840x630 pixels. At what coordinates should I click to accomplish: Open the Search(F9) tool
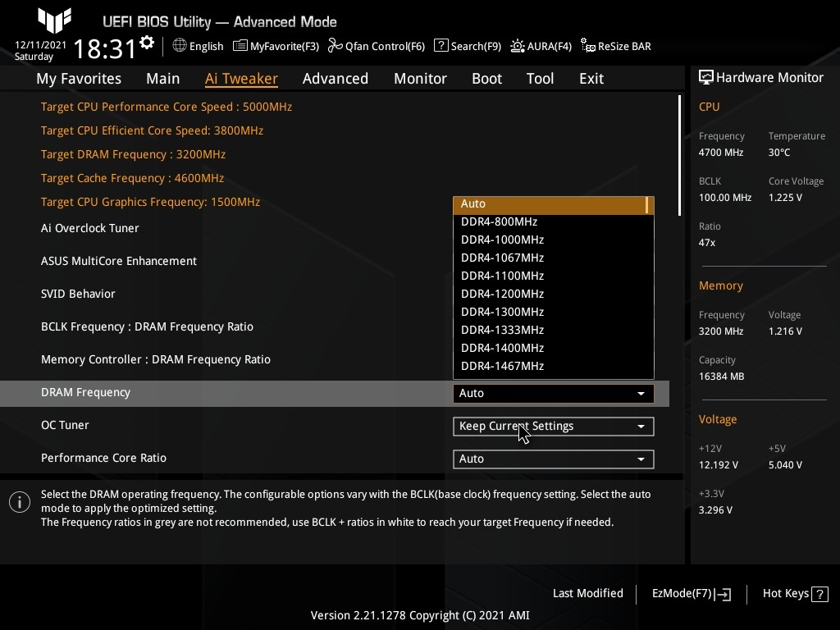tap(467, 46)
